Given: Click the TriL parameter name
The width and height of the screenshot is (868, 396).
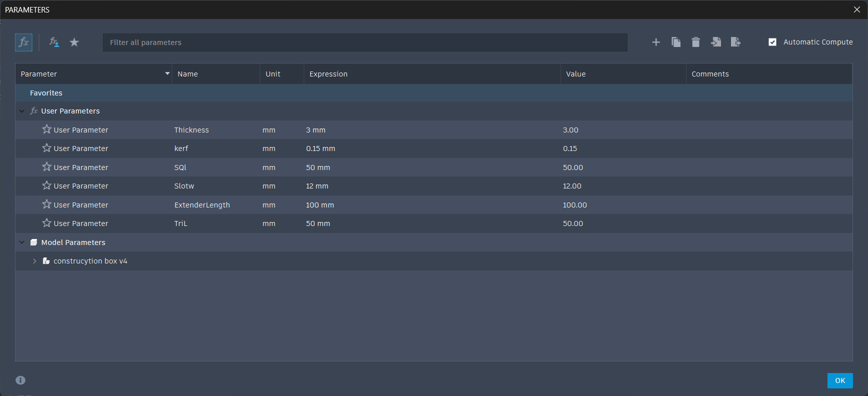Looking at the screenshot, I should tap(180, 223).
